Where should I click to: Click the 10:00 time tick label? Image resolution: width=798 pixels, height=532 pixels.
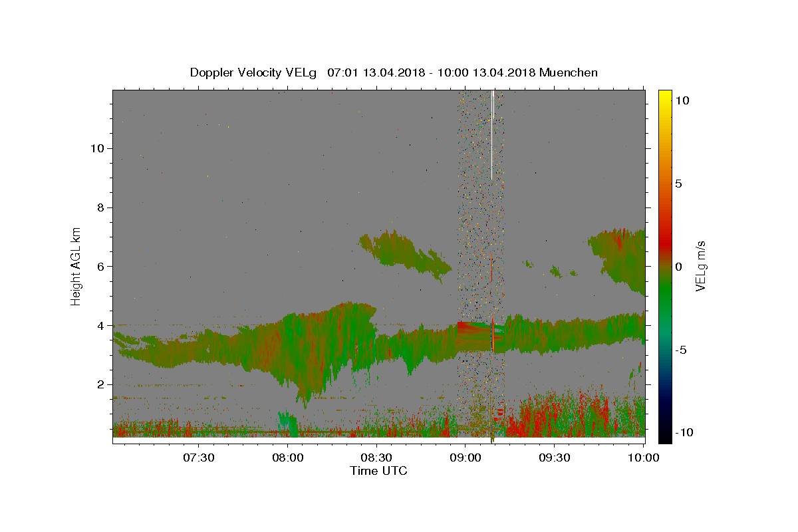coord(642,458)
